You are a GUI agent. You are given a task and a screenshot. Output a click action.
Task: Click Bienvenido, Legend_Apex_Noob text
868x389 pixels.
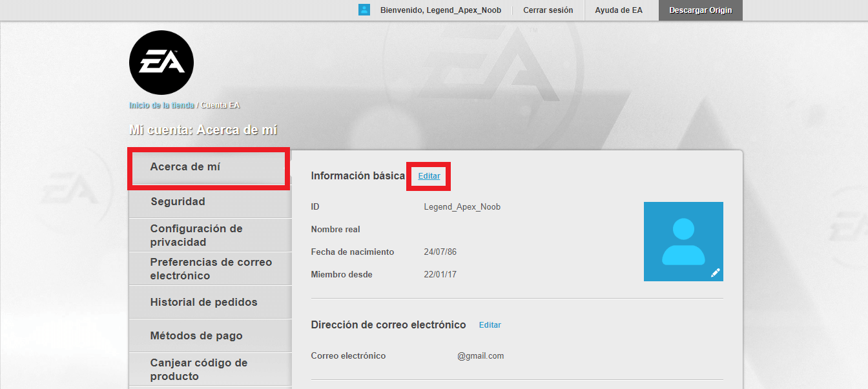440,10
